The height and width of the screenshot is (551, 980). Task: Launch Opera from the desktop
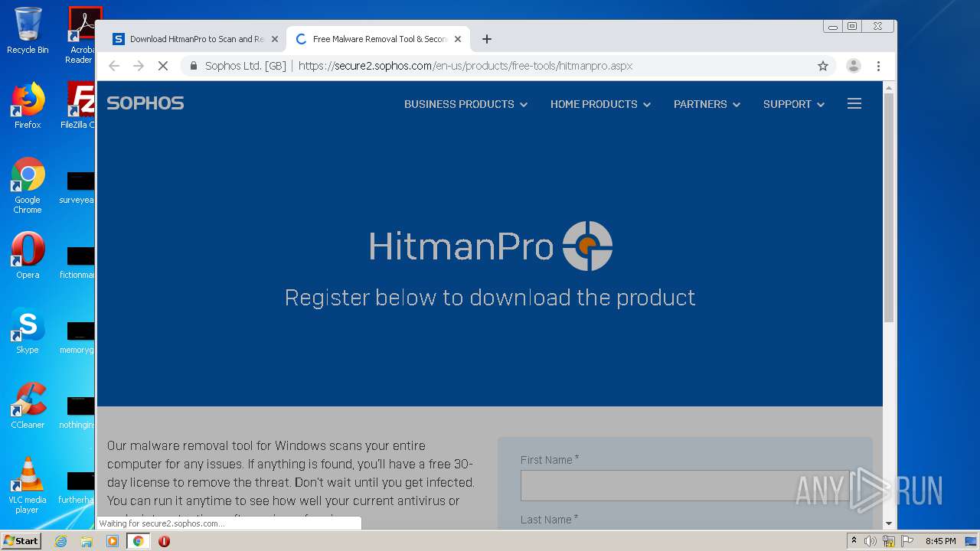click(x=28, y=256)
